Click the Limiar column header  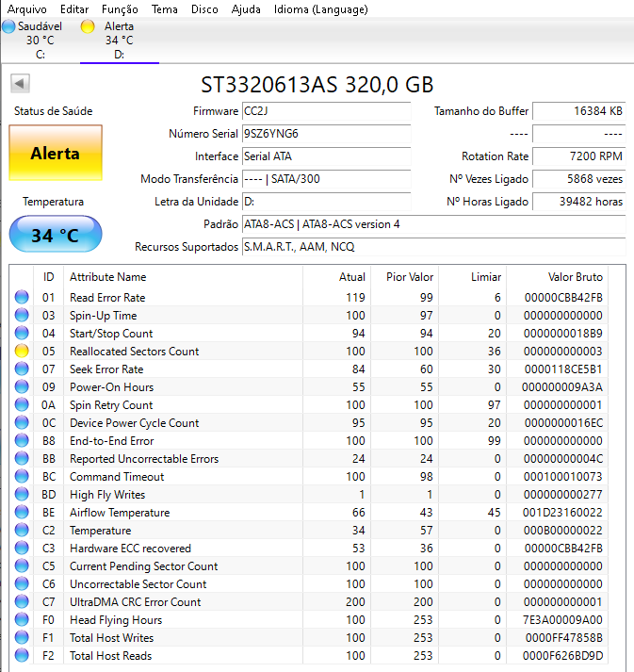(x=473, y=277)
